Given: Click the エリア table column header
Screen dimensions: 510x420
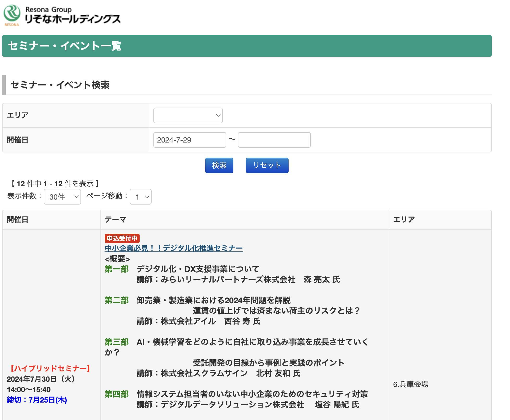Looking at the screenshot, I should (x=404, y=219).
